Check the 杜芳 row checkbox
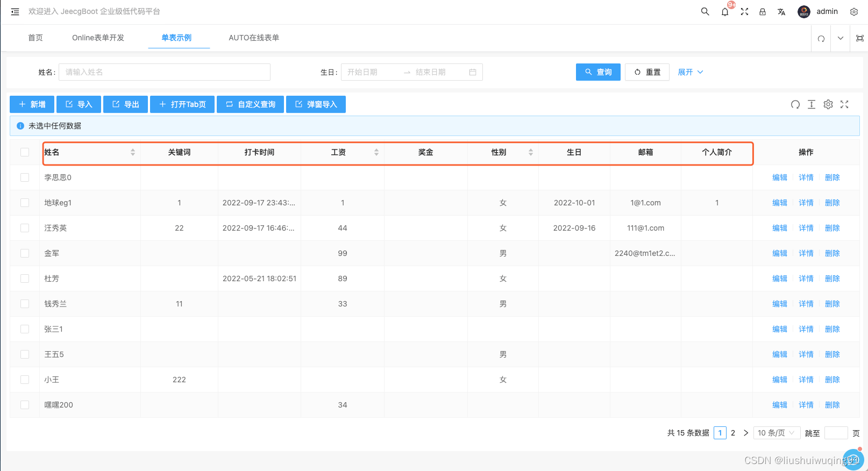Viewport: 868px width, 471px height. tap(25, 279)
